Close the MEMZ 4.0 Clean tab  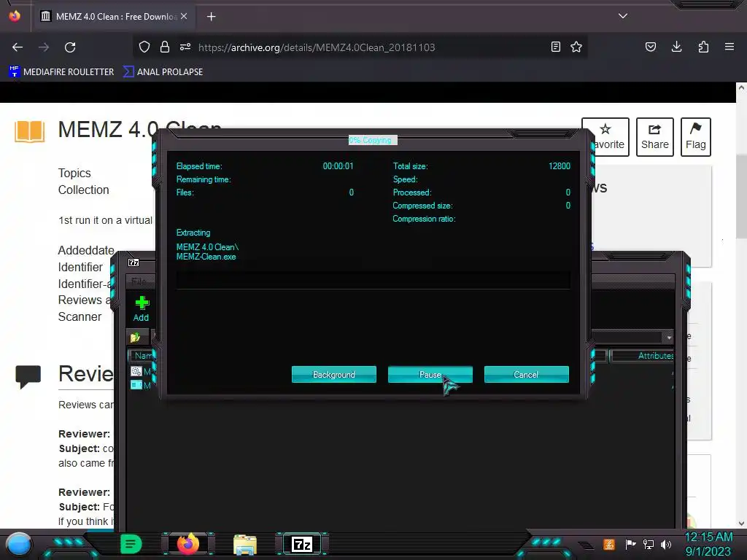[184, 16]
